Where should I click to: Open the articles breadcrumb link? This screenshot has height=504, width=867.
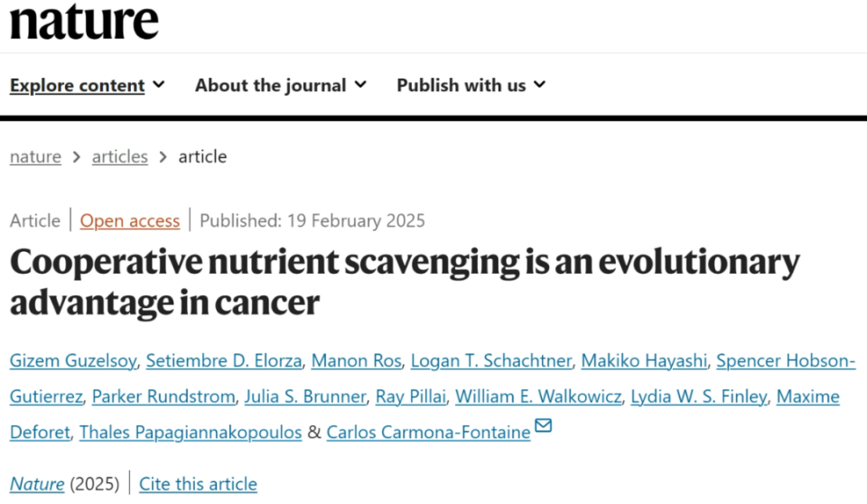(x=119, y=156)
